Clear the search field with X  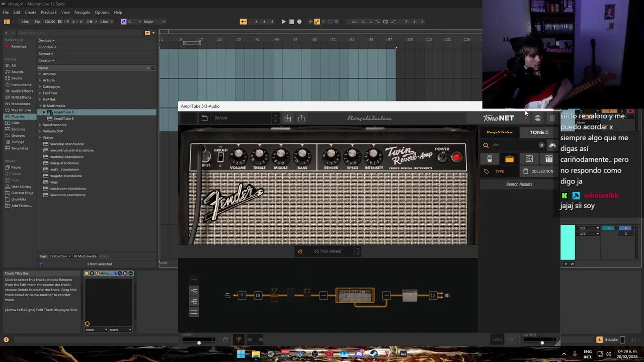pyautogui.click(x=541, y=145)
